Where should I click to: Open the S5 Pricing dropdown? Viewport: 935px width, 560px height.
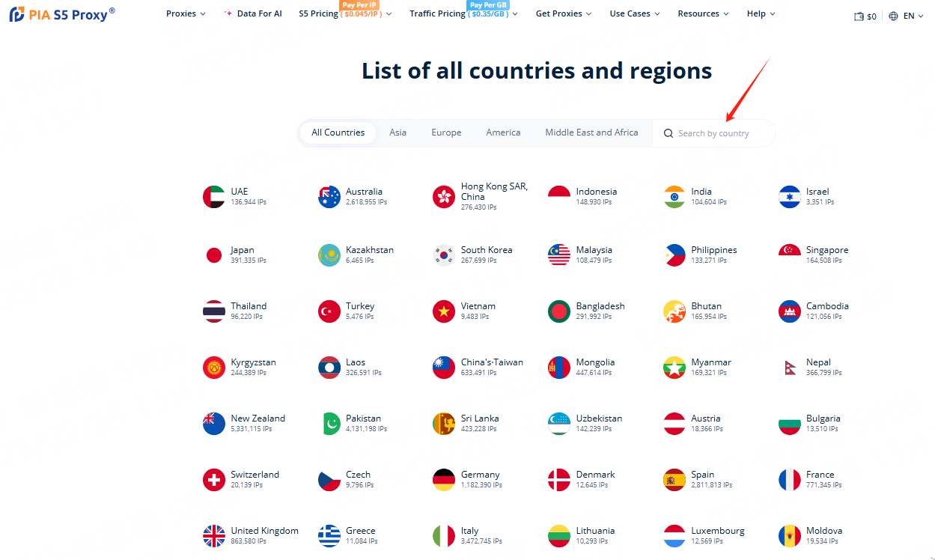click(344, 13)
